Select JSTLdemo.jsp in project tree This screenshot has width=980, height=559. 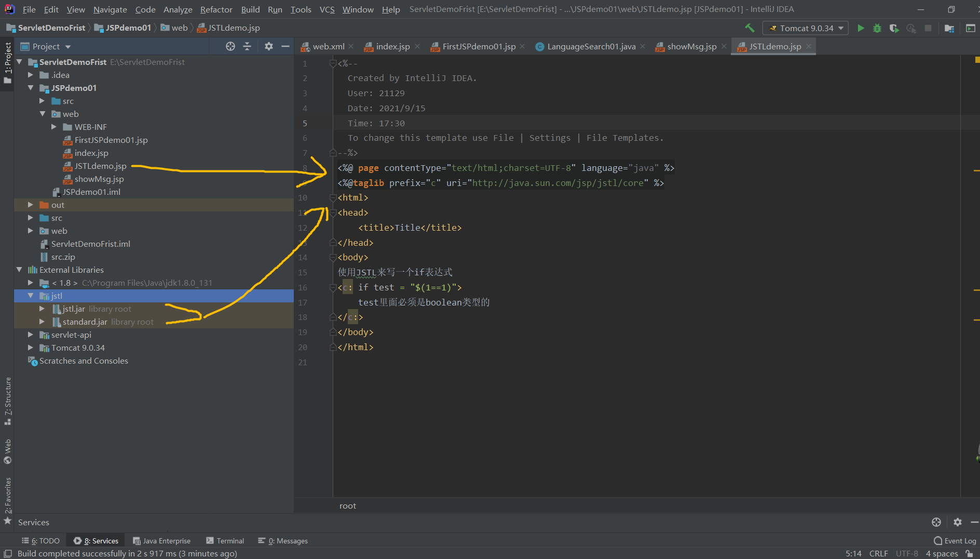pyautogui.click(x=100, y=166)
